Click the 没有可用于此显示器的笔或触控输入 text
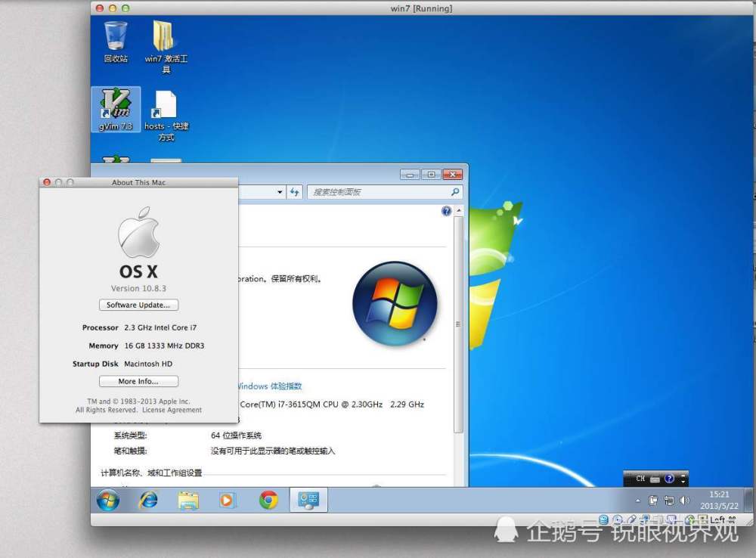Screen dimensions: 756x558 273,451
